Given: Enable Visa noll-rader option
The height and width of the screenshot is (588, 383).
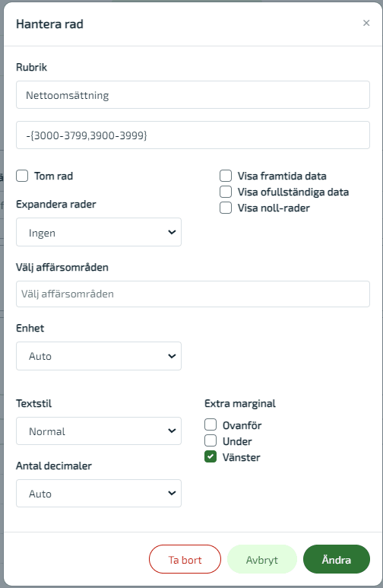Looking at the screenshot, I should (x=226, y=208).
